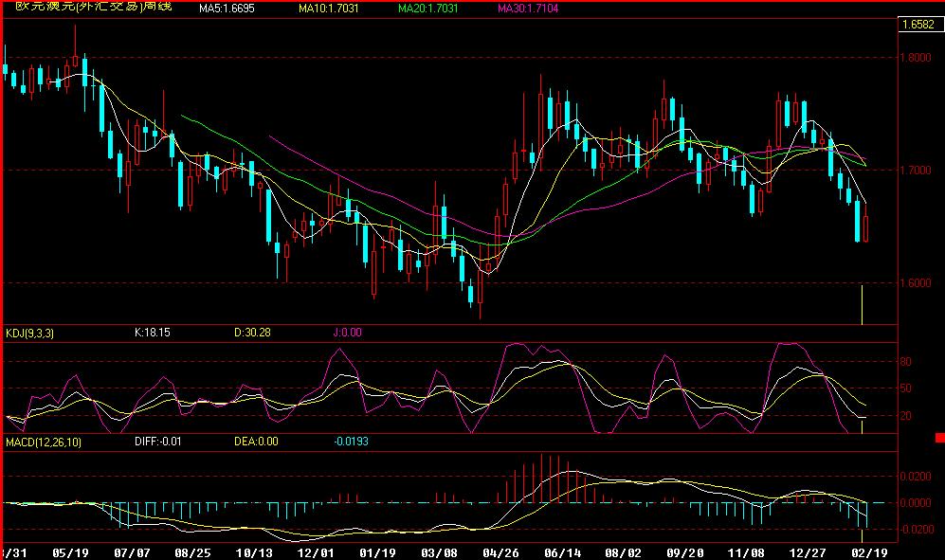The width and height of the screenshot is (945, 560).
Task: Click the DIFF:-0.01 value in MACD panel
Action: point(157,442)
